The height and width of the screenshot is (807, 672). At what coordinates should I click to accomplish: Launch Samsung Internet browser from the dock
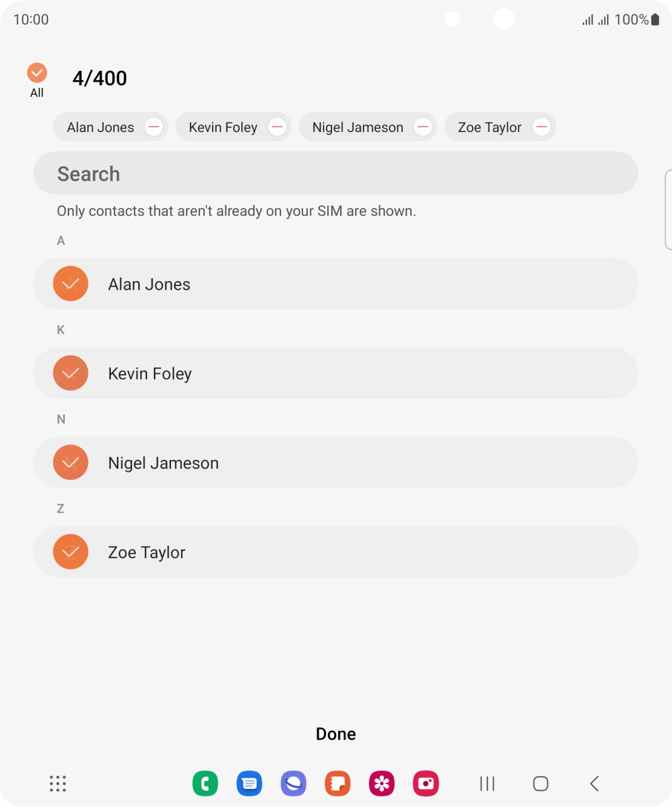click(293, 783)
